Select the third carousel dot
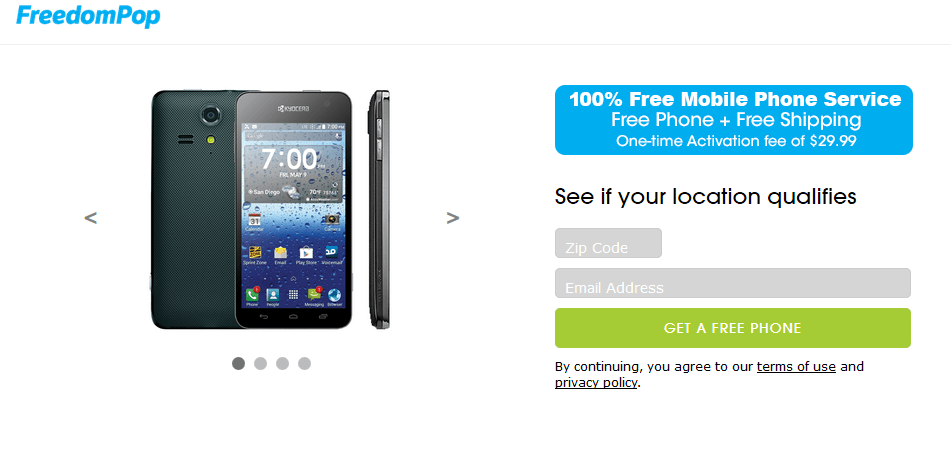The height and width of the screenshot is (457, 951). coord(282,364)
